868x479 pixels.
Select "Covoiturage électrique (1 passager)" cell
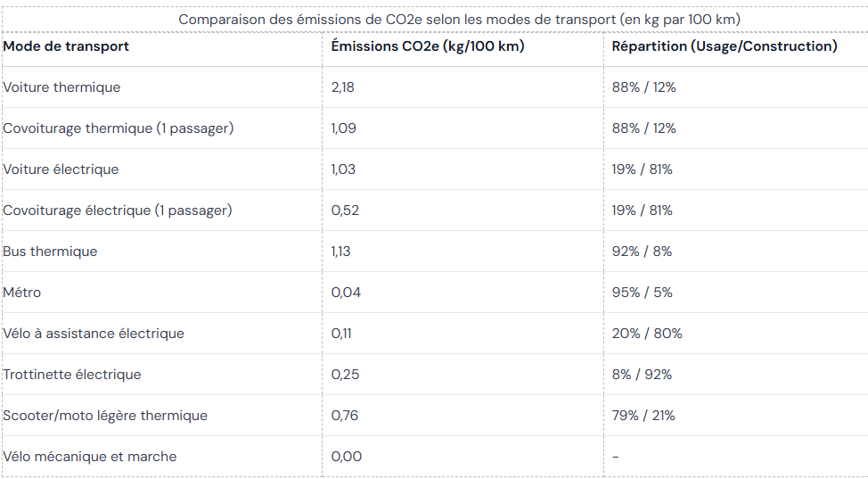click(118, 211)
